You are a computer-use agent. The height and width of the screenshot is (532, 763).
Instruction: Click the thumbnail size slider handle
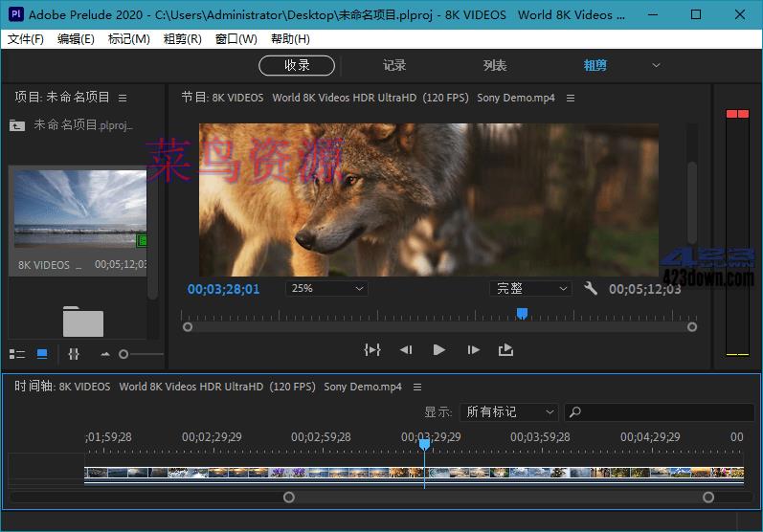(123, 355)
